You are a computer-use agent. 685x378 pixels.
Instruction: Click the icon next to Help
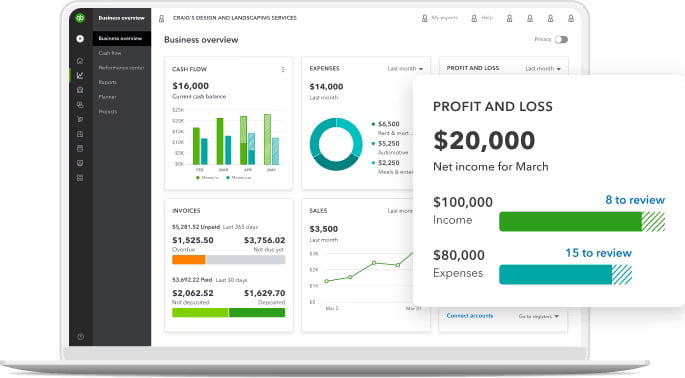474,18
